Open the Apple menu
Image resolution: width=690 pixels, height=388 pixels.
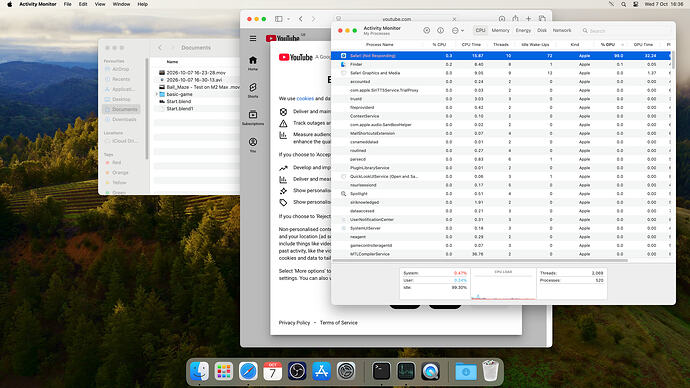click(10, 4)
